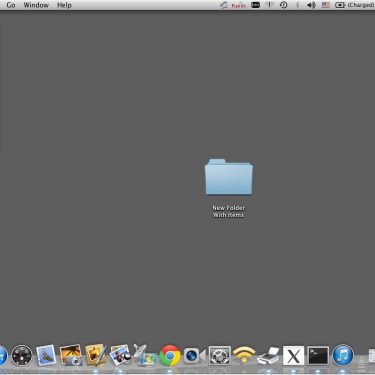The width and height of the screenshot is (375, 375).
Task: Open the Go menu
Action: click(x=11, y=5)
